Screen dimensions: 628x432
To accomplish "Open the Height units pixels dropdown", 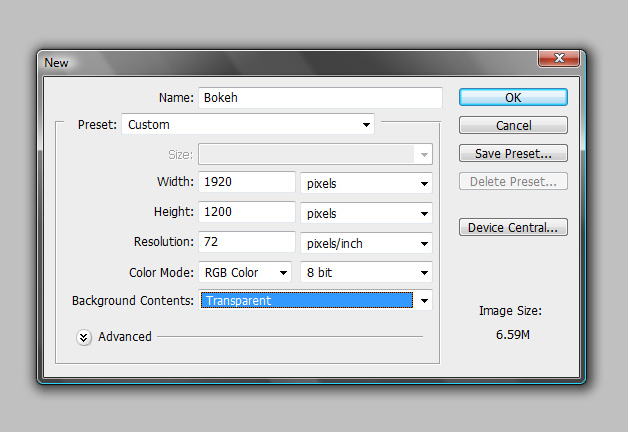I will [366, 213].
